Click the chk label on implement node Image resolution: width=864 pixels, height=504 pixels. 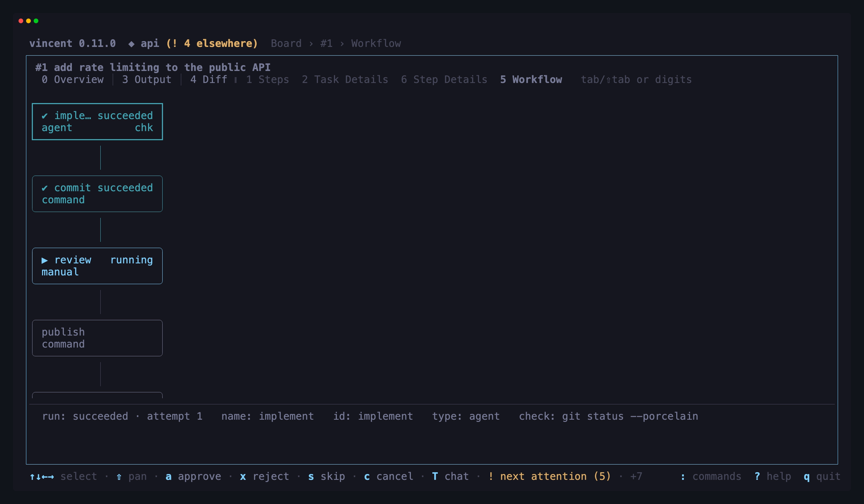point(144,128)
